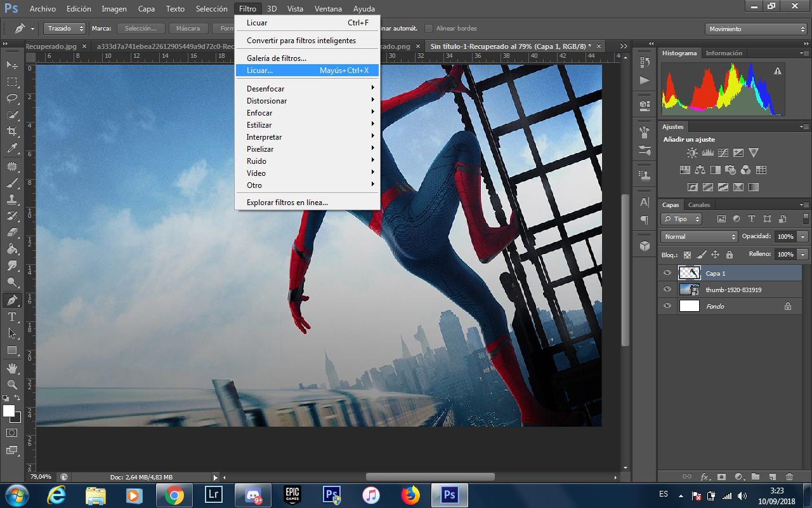Toggle lock all for the layer
The image size is (812, 508).
pyautogui.click(x=730, y=255)
